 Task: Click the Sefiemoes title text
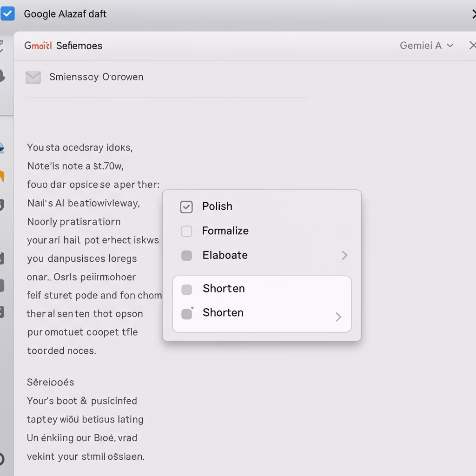click(79, 46)
